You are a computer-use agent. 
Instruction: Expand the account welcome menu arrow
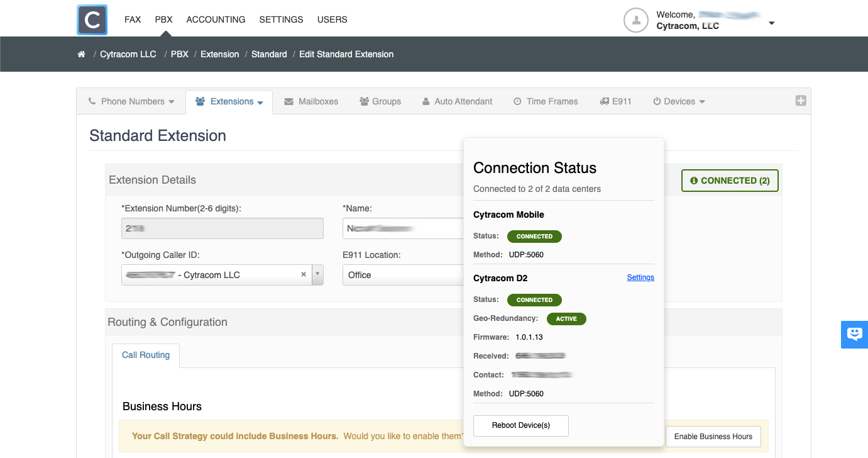772,23
